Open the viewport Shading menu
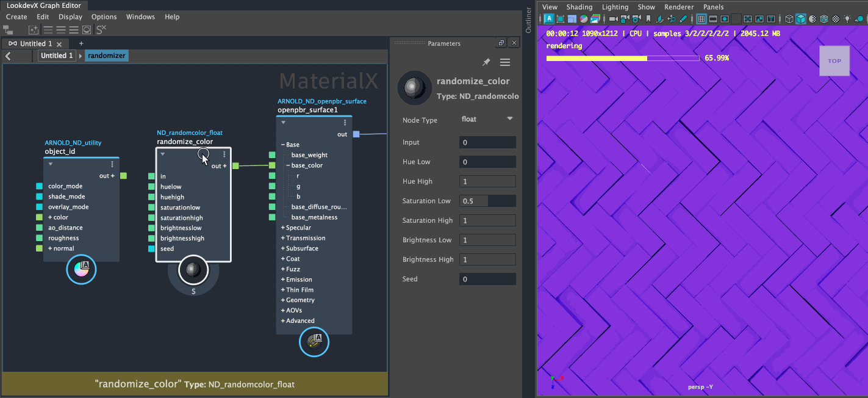 pos(579,7)
